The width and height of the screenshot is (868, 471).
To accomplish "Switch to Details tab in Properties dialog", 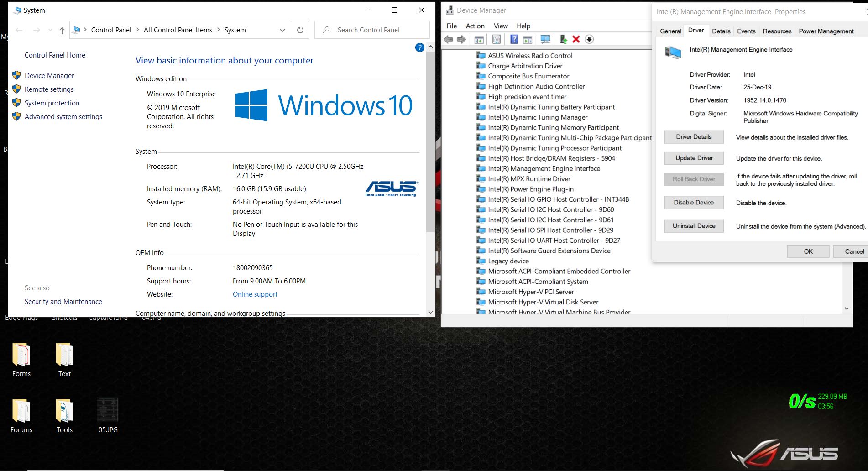I will pos(721,31).
